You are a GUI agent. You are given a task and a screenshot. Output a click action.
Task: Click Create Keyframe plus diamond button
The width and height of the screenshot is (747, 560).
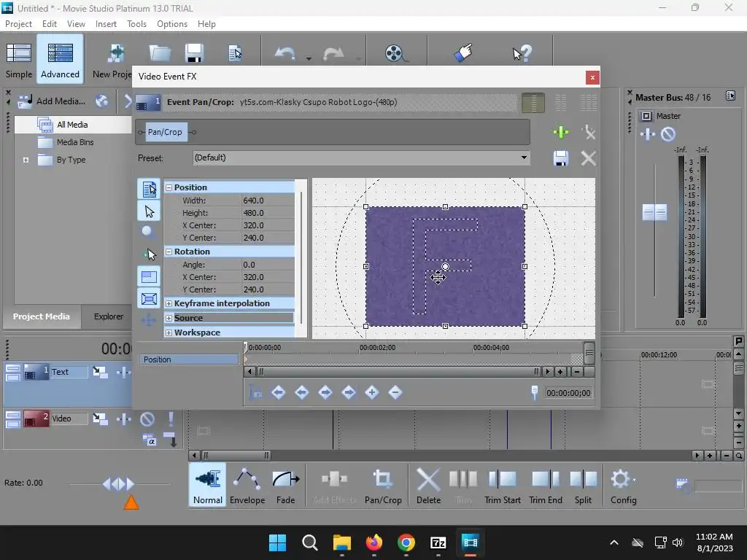coord(372,392)
